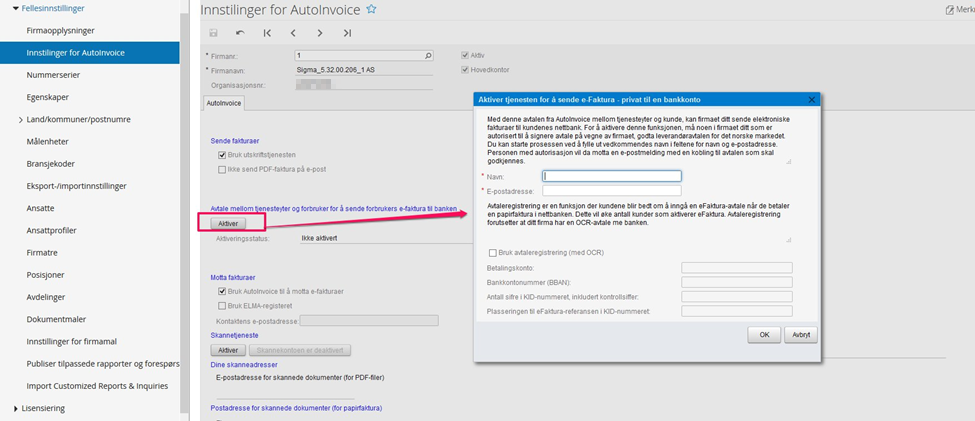Click Plasseringen til eFaktura-referansen field
Viewport: 975px width, 421px height.
point(737,311)
